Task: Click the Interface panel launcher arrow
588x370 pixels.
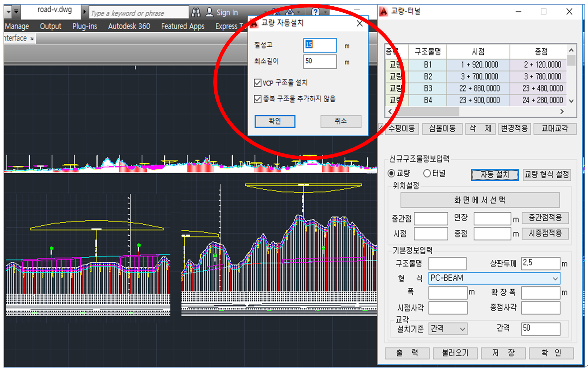Action: point(32,38)
